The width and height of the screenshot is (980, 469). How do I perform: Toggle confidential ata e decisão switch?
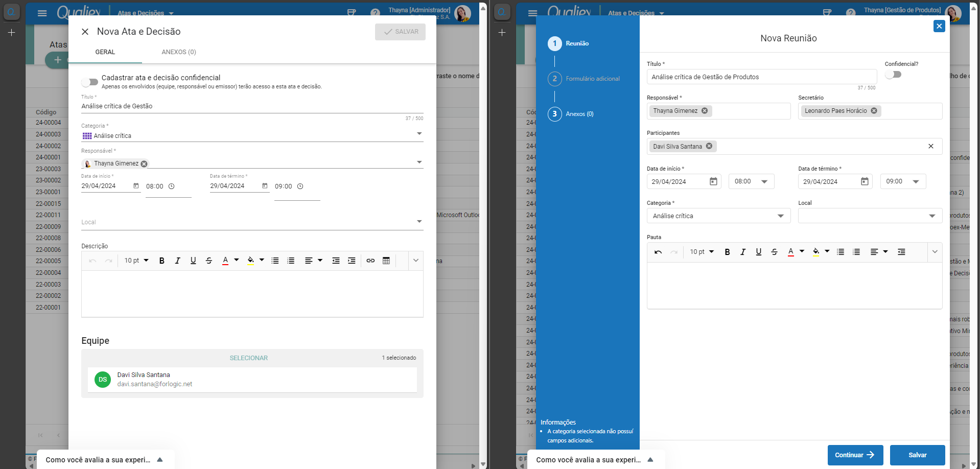tap(90, 82)
